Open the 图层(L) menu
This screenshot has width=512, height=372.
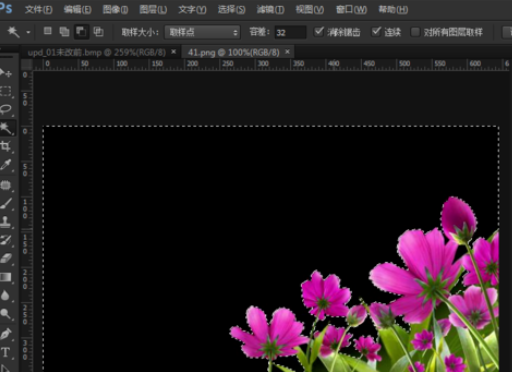(153, 10)
